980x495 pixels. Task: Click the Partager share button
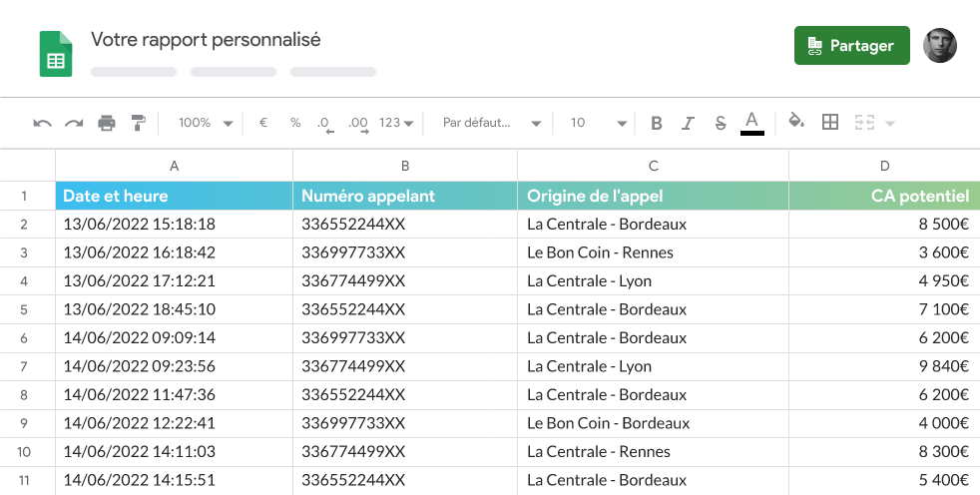click(x=852, y=45)
